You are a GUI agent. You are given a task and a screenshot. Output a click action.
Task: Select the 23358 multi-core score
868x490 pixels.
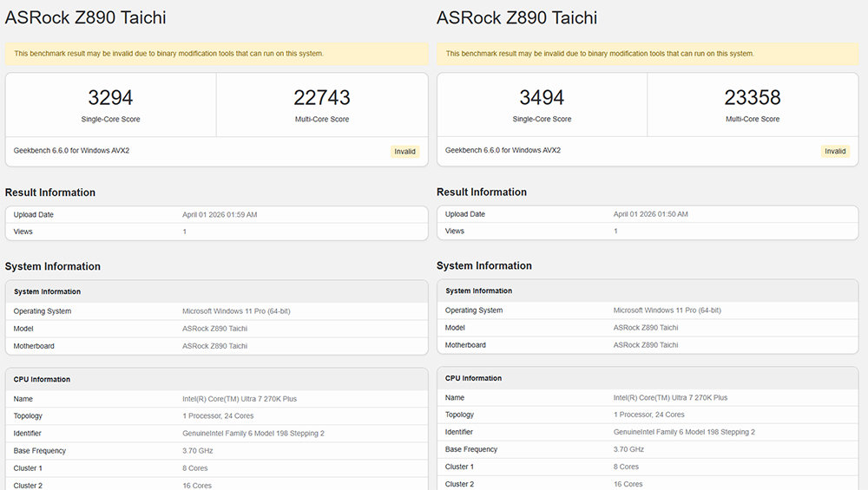753,98
